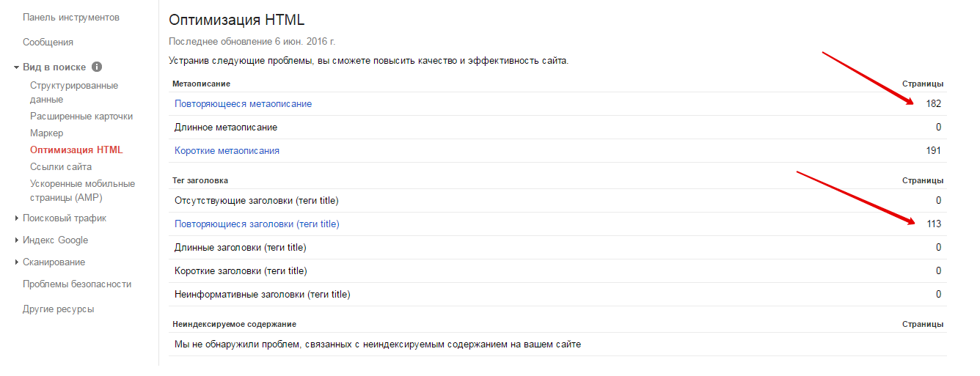Select Расширенные карточки menu item

81,117
